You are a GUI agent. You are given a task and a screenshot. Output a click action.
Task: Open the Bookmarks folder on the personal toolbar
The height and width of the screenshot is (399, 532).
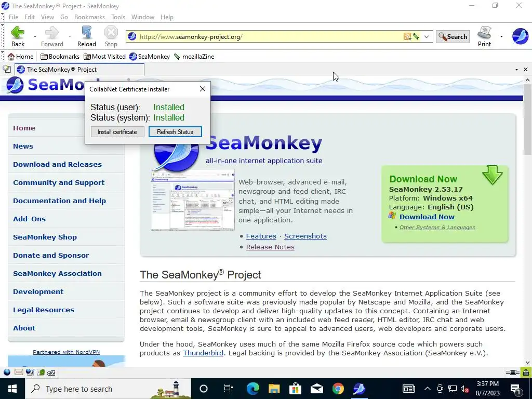[60, 56]
